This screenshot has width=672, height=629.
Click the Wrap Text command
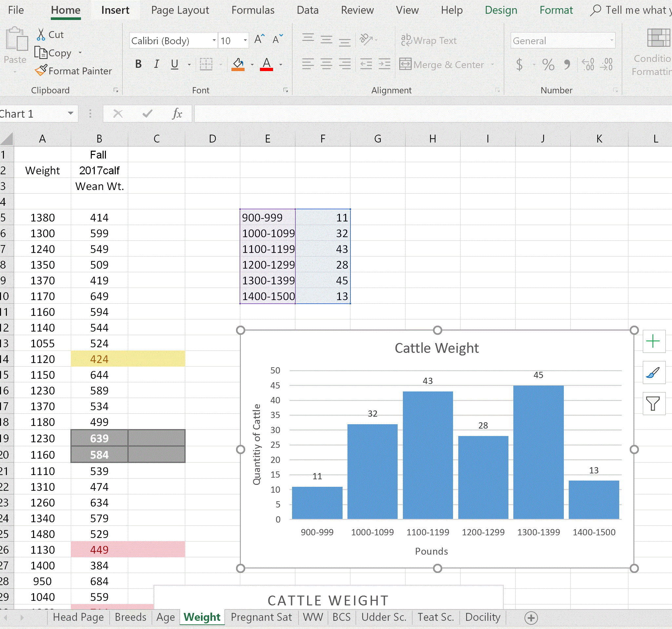(x=429, y=40)
